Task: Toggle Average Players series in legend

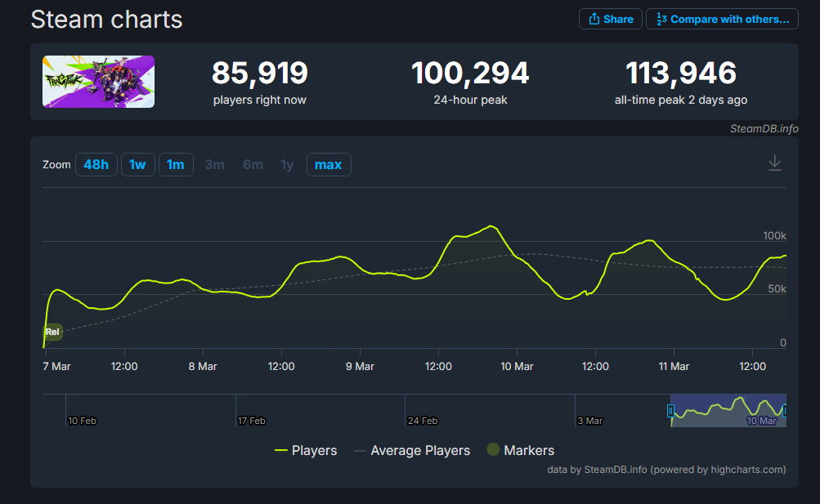Action: coord(411,450)
